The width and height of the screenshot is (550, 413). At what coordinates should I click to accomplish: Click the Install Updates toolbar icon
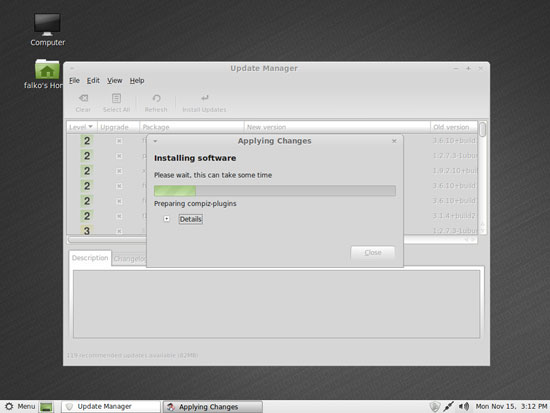(x=204, y=98)
